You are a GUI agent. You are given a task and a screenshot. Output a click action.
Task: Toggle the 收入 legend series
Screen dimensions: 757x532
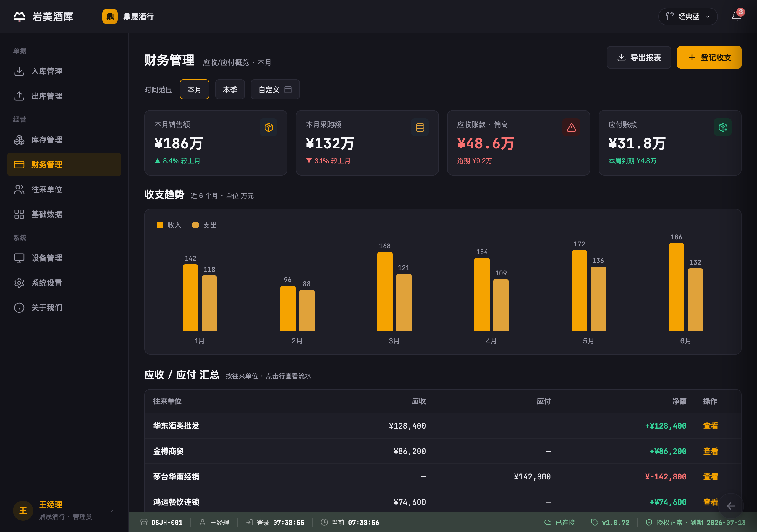pyautogui.click(x=169, y=225)
